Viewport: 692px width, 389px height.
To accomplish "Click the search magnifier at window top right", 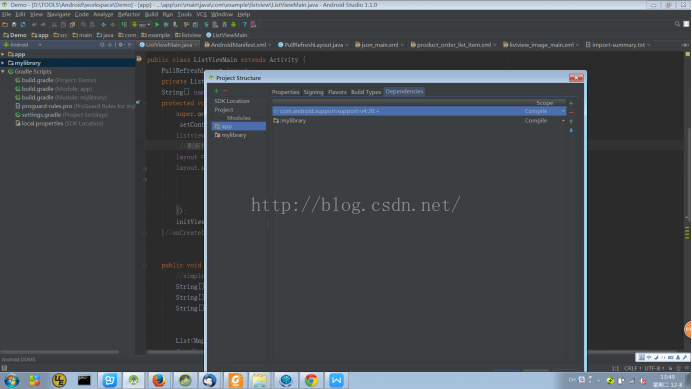I will [x=677, y=24].
